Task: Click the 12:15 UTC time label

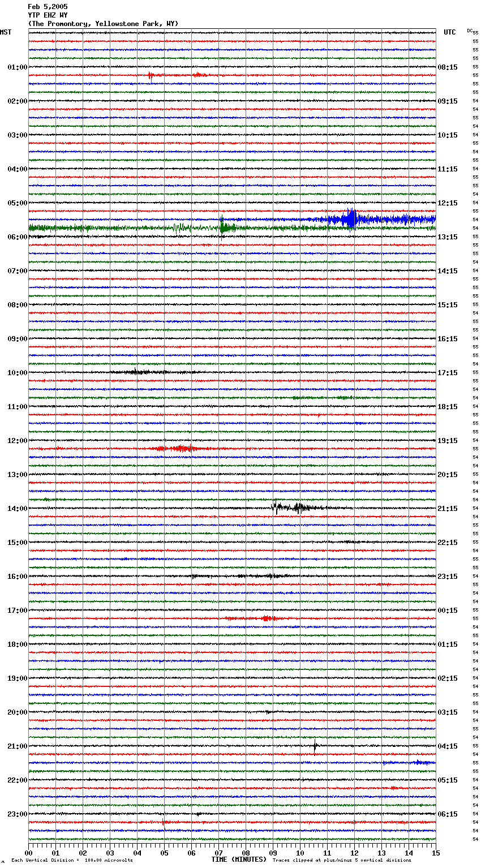Action: 448,203
